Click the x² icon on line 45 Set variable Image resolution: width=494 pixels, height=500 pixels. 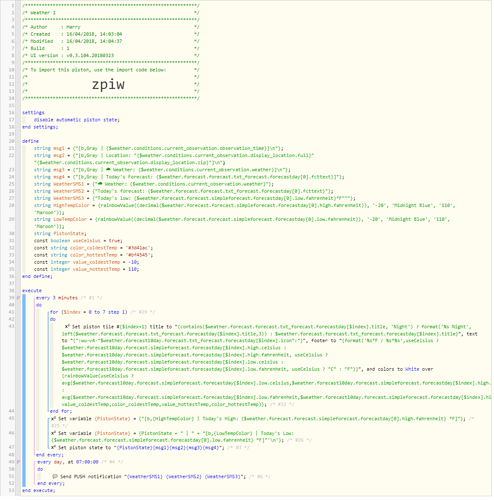point(53,420)
